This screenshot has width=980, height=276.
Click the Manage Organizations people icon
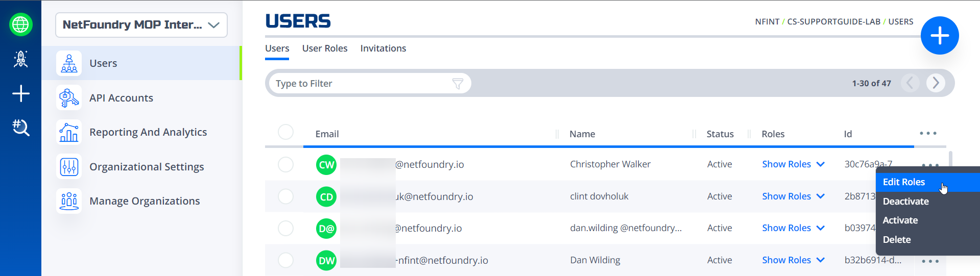point(69,201)
